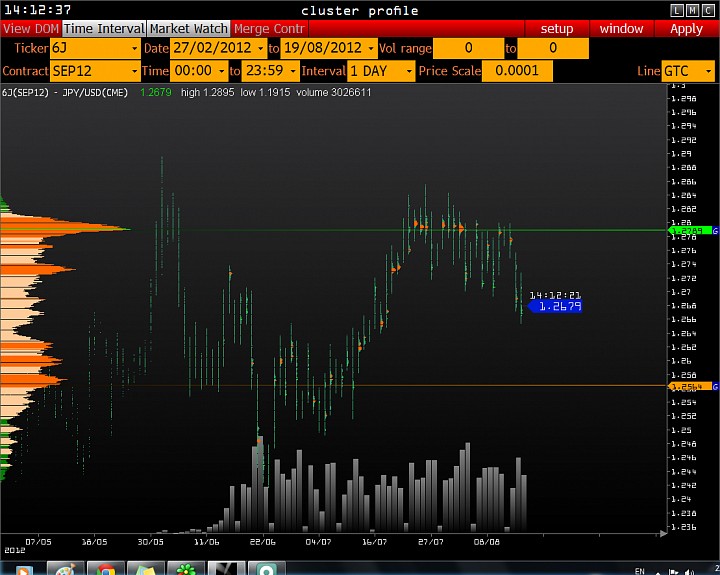This screenshot has width=720, height=575.
Task: Click the low 1.1915 readout
Action: coord(265,92)
